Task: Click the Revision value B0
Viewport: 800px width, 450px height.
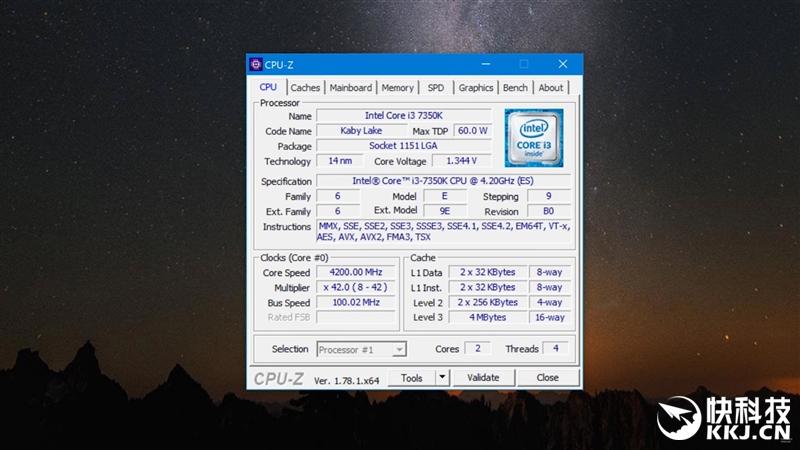Action: pyautogui.click(x=548, y=211)
